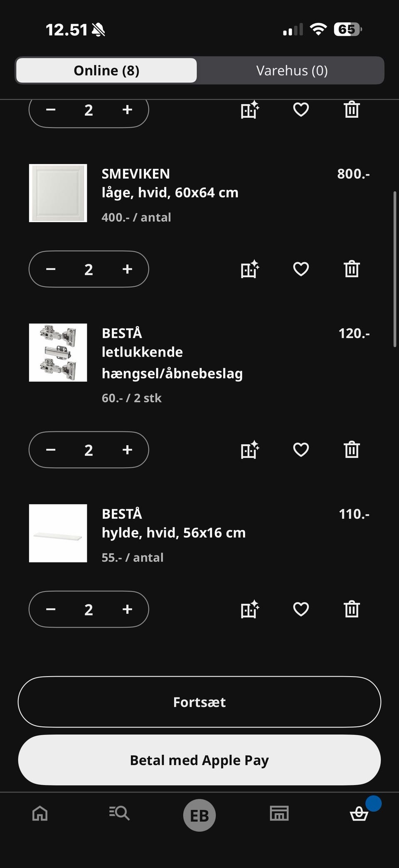Open the shopping basket icon
399x868 pixels.
point(359,813)
